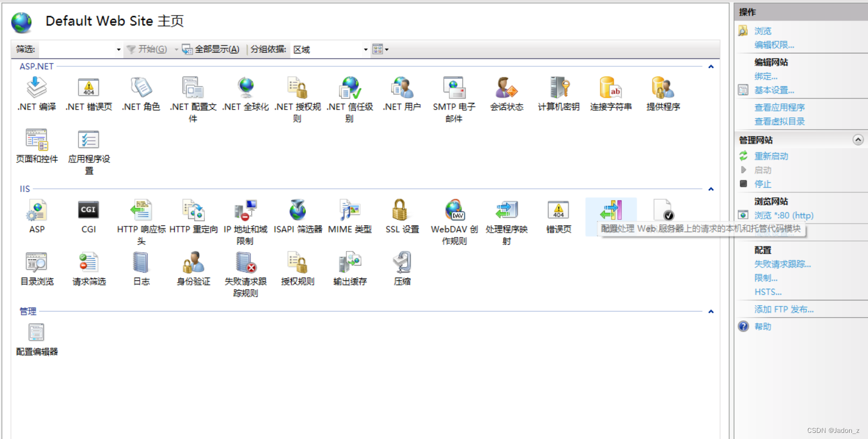Open the .NET 角色 feature
Viewport: 868px width, 439px height.
tap(141, 93)
